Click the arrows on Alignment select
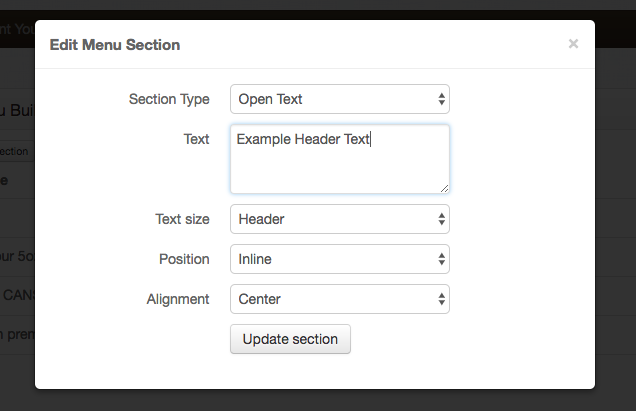This screenshot has width=636, height=411. [441, 299]
